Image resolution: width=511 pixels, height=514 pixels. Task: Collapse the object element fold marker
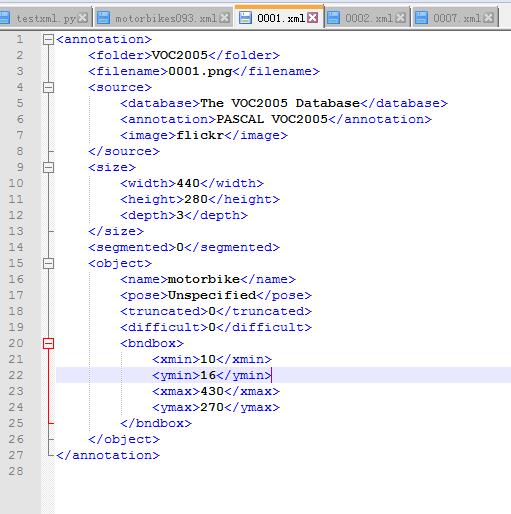tap(48, 264)
